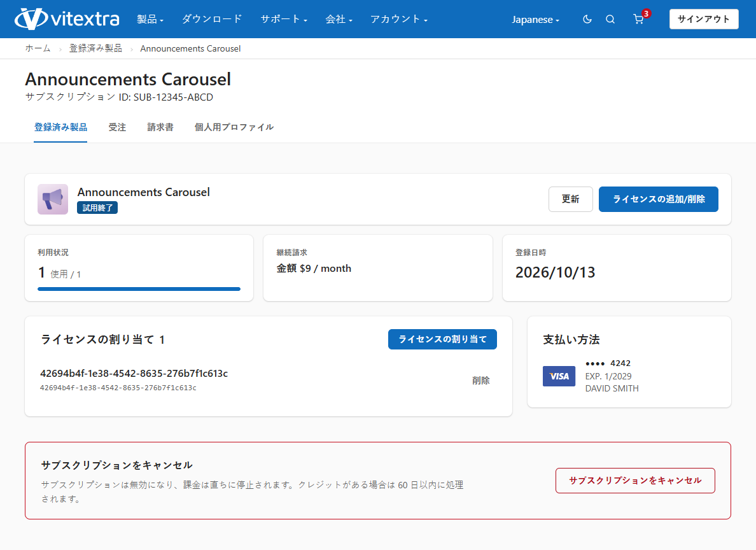Expand the 製品 dropdown menu

tap(150, 19)
